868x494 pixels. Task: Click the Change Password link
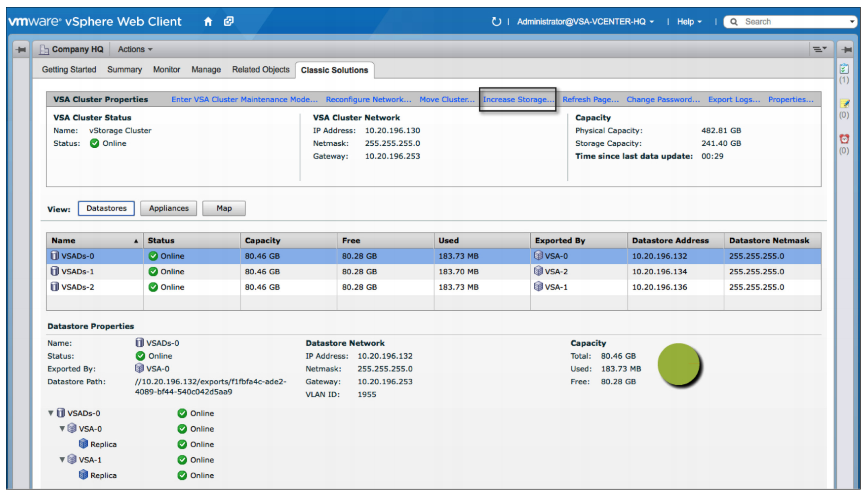[663, 99]
